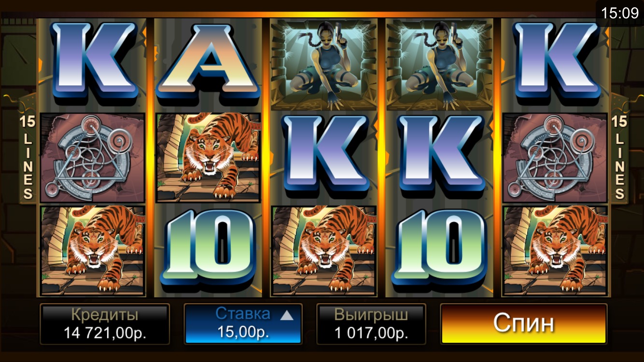This screenshot has height=362, width=644.
Task: Click the Спин button
Action: click(524, 324)
